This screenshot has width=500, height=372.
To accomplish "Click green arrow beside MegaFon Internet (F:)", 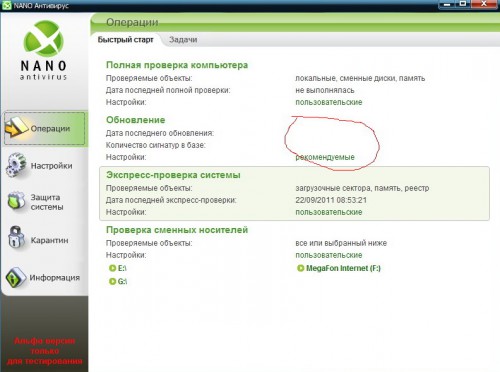I will [x=300, y=268].
